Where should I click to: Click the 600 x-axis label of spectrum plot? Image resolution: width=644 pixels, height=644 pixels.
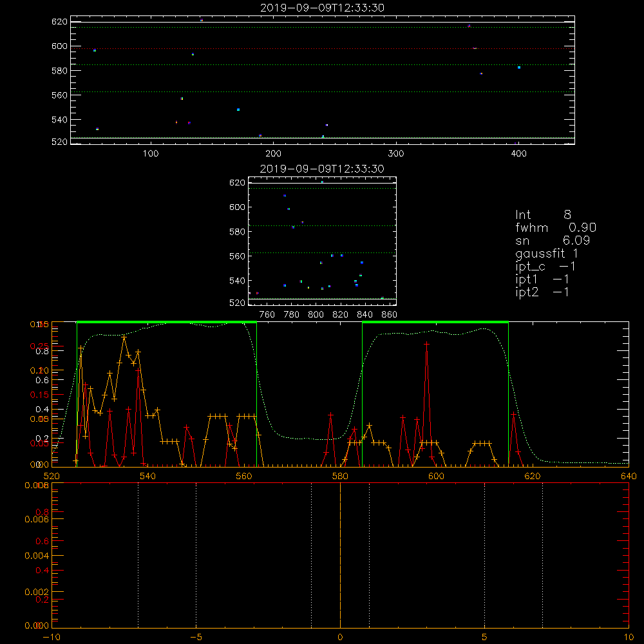tap(436, 476)
